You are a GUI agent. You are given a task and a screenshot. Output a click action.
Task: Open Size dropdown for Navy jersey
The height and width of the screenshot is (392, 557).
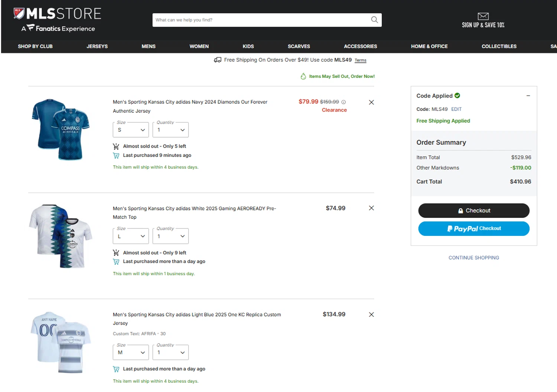131,130
